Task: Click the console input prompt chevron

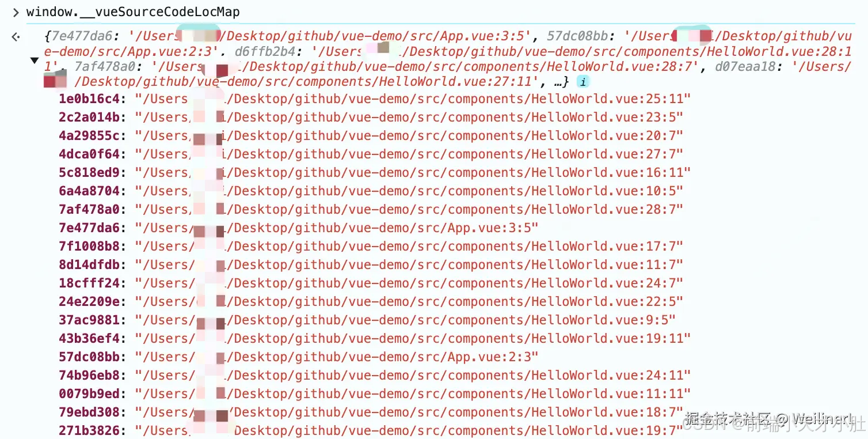Action: (x=16, y=12)
